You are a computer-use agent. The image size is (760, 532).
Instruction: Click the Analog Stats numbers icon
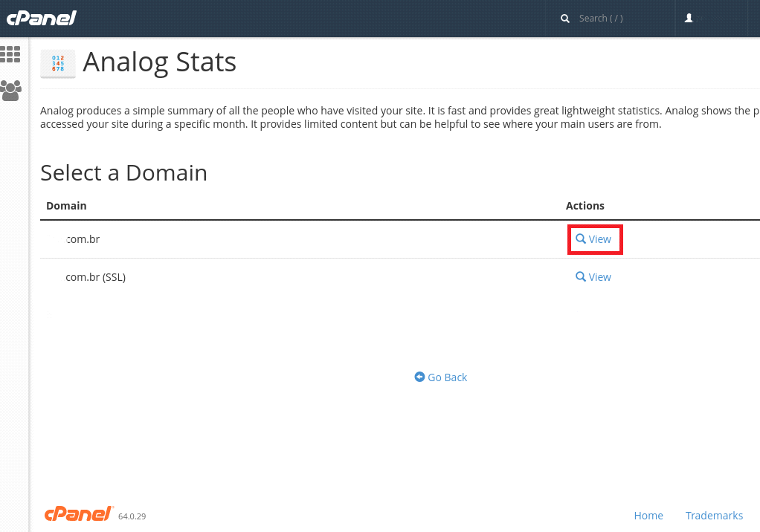coord(58,63)
